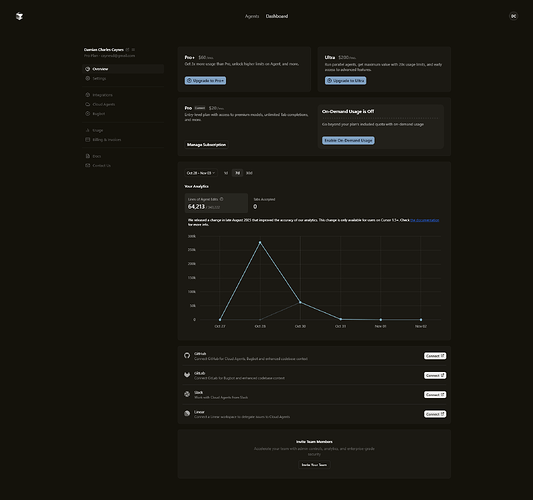Screen dimensions: 533x500
Task: Click the Nov 01 data point on chart
Action: [x=381, y=320]
